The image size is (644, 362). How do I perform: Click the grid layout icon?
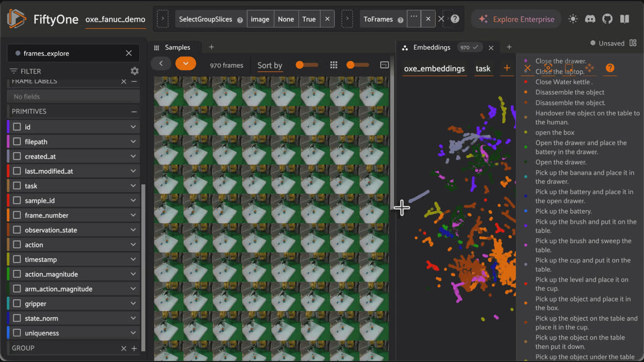pyautogui.click(x=334, y=65)
